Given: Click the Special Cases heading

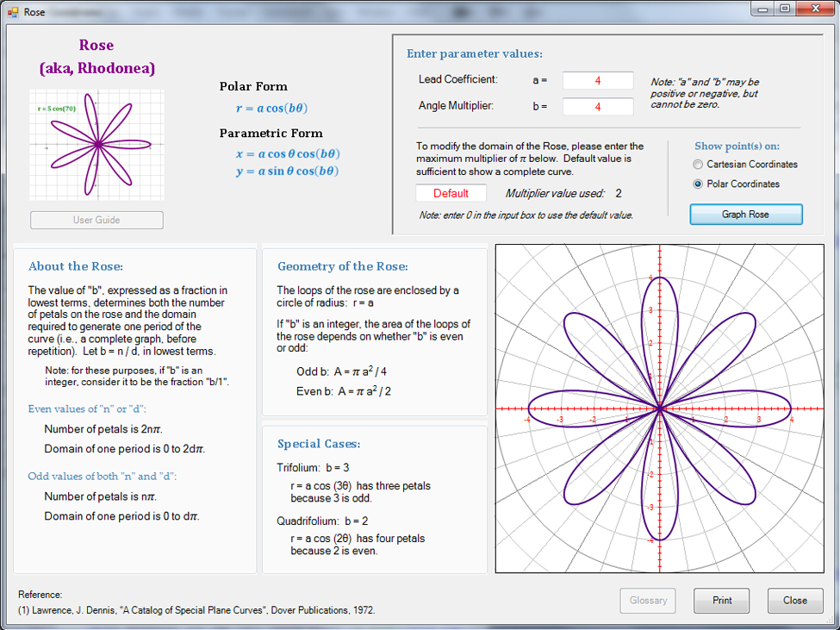Looking at the screenshot, I should (319, 444).
